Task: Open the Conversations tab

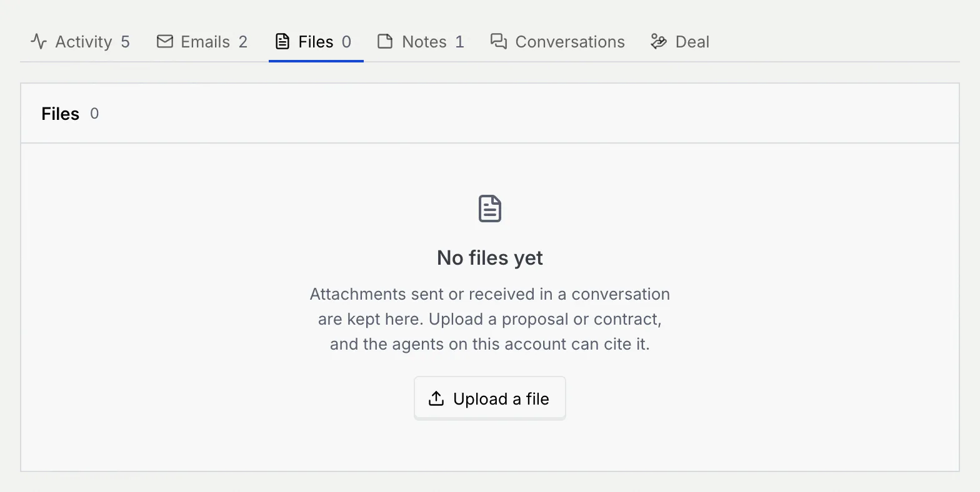Action: (557, 42)
